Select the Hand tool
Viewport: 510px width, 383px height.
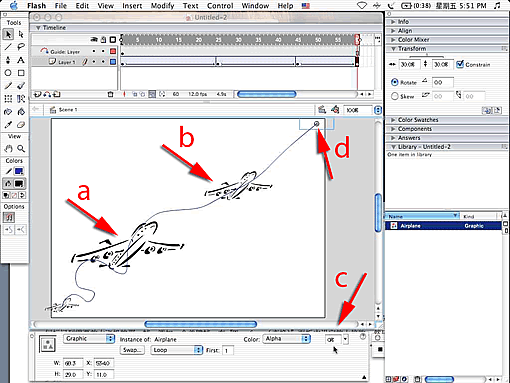[x=8, y=149]
